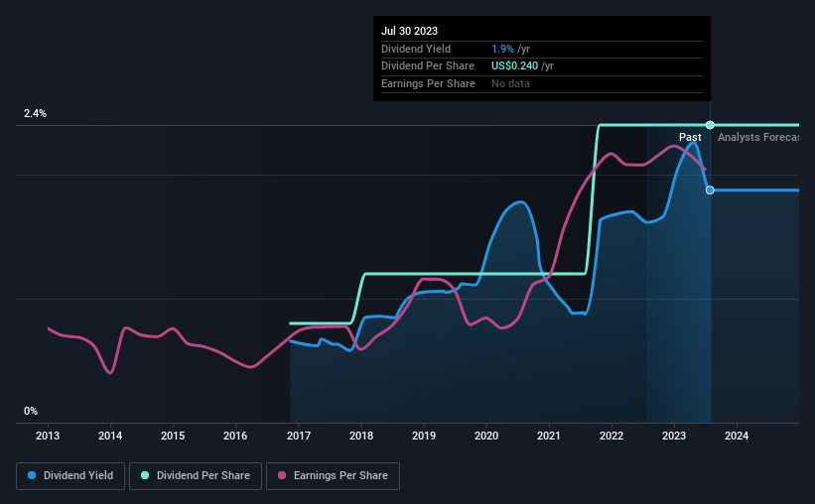Click the 2022 label on the x-axis
This screenshot has height=504, width=815.
[x=611, y=436]
